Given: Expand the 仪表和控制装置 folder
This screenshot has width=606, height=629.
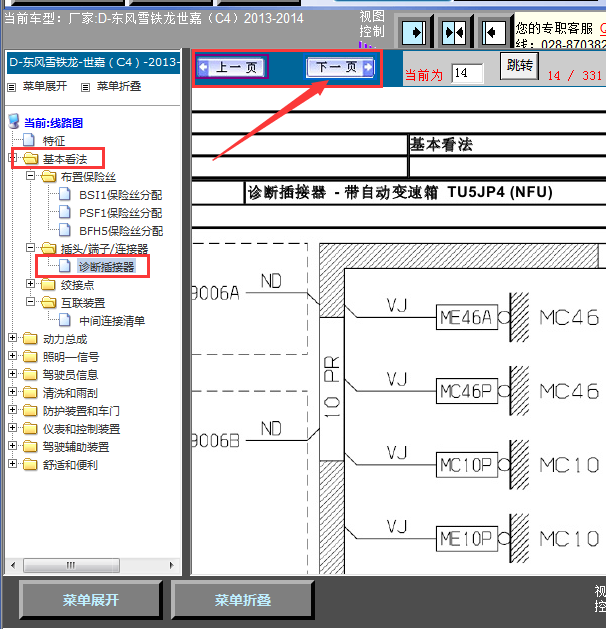Looking at the screenshot, I should click(12, 428).
